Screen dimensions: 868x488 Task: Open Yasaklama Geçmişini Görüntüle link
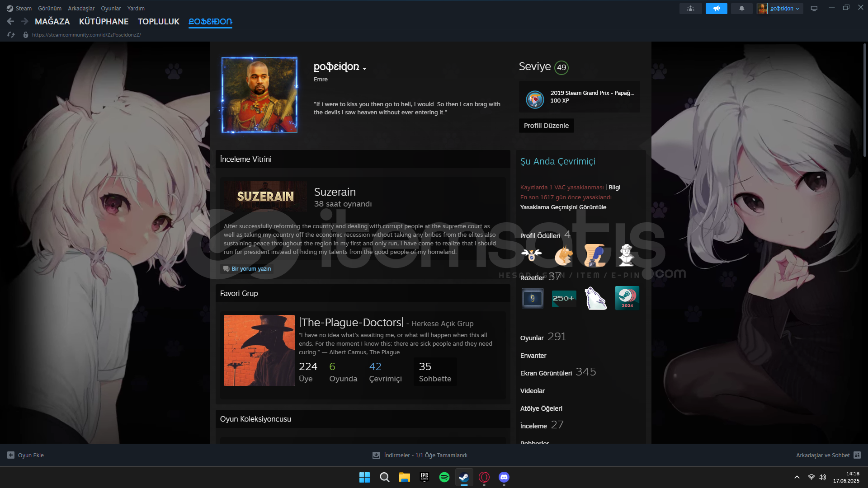pyautogui.click(x=563, y=207)
